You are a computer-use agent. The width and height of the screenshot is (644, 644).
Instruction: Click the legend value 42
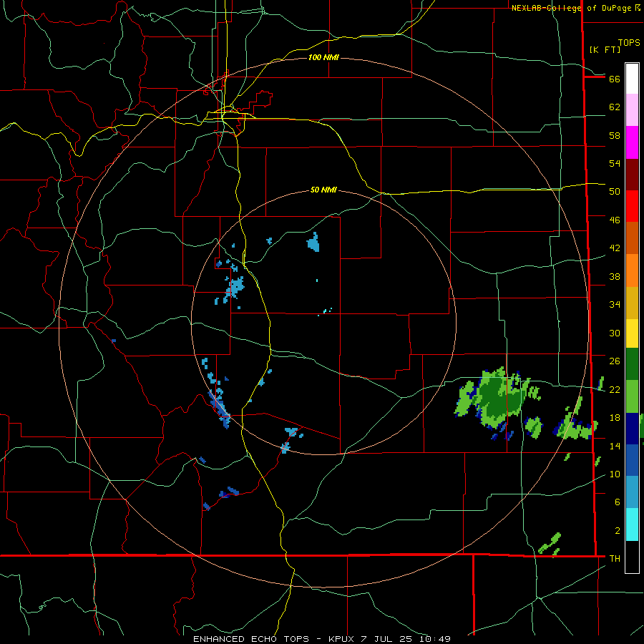(615, 248)
